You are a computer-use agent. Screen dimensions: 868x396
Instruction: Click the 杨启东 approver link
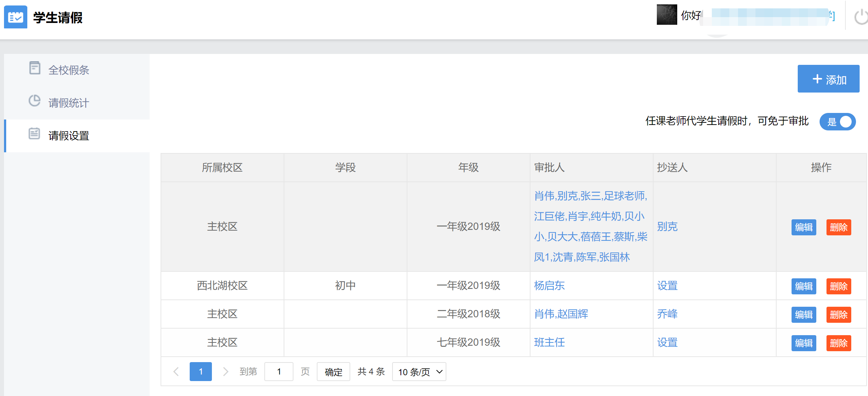549,286
